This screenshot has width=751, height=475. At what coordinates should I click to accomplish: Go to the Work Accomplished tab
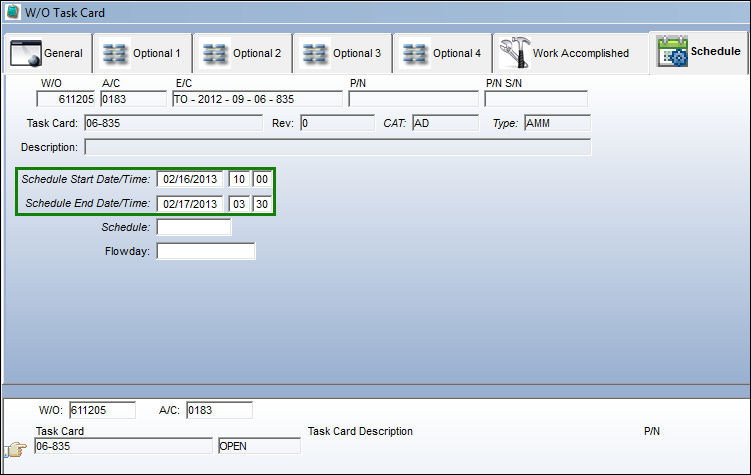point(571,53)
